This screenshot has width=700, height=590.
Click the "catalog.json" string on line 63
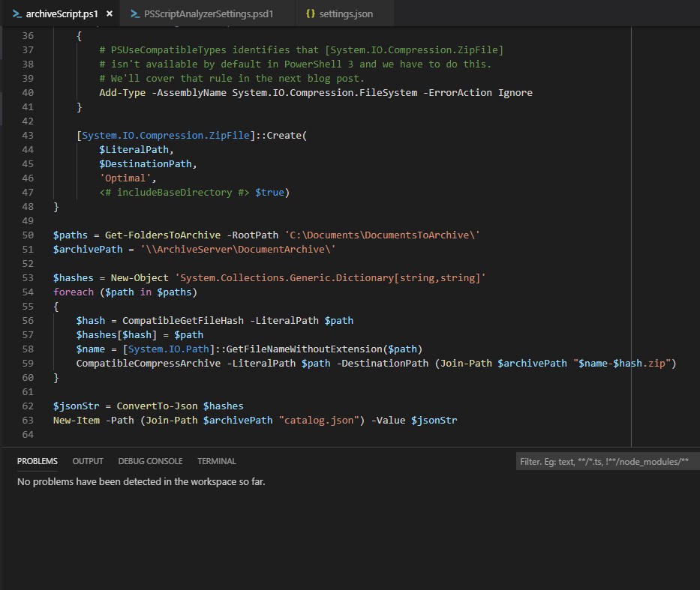click(319, 421)
